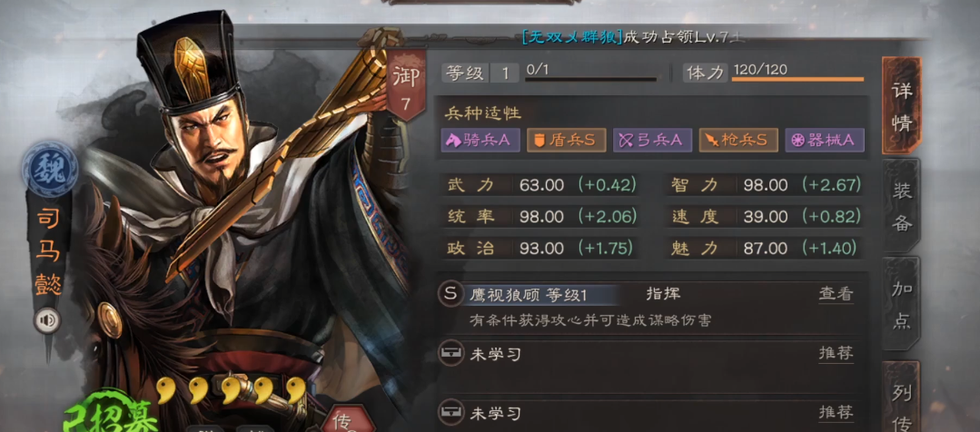Switch to the 详情 details tab

tap(901, 105)
